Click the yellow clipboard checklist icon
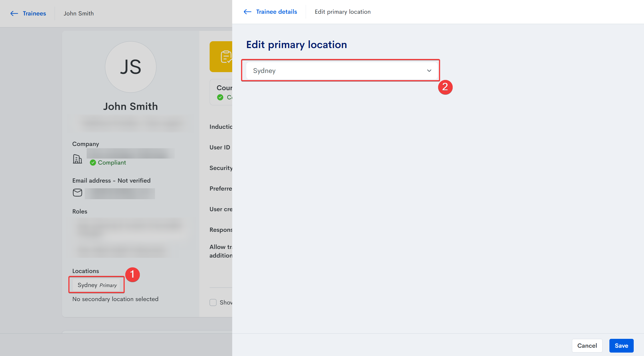The image size is (644, 356). point(226,57)
